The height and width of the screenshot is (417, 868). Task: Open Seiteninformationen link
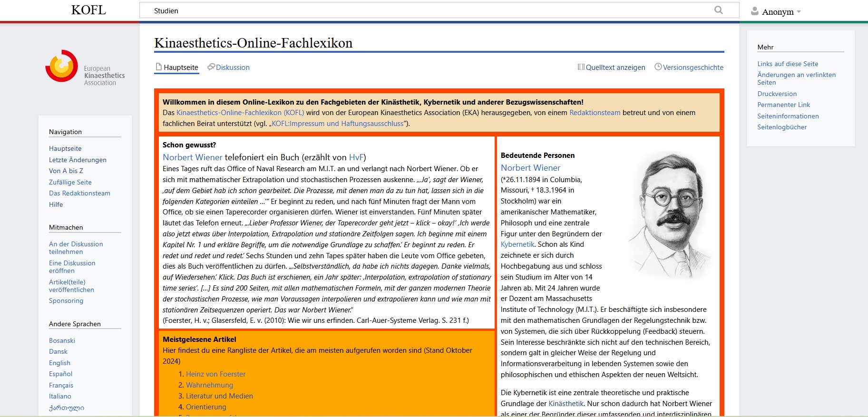tap(788, 116)
